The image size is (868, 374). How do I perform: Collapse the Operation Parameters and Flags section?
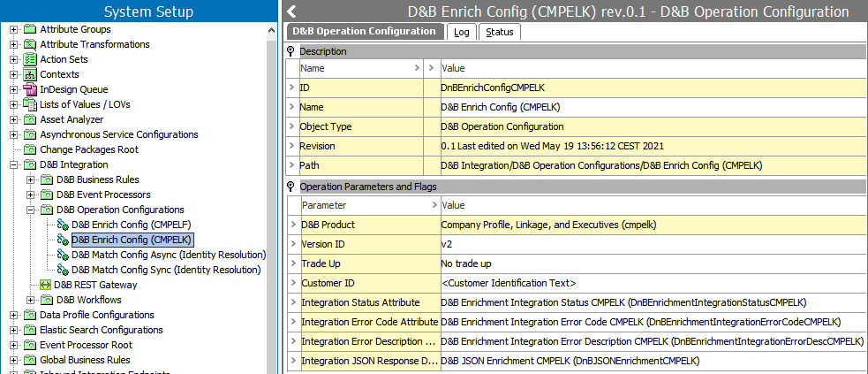click(291, 187)
